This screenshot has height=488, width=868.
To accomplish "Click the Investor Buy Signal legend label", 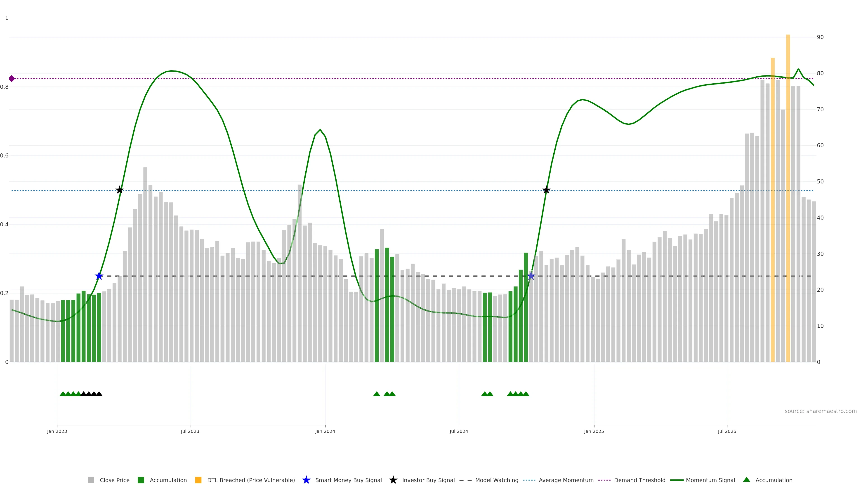I will [428, 480].
